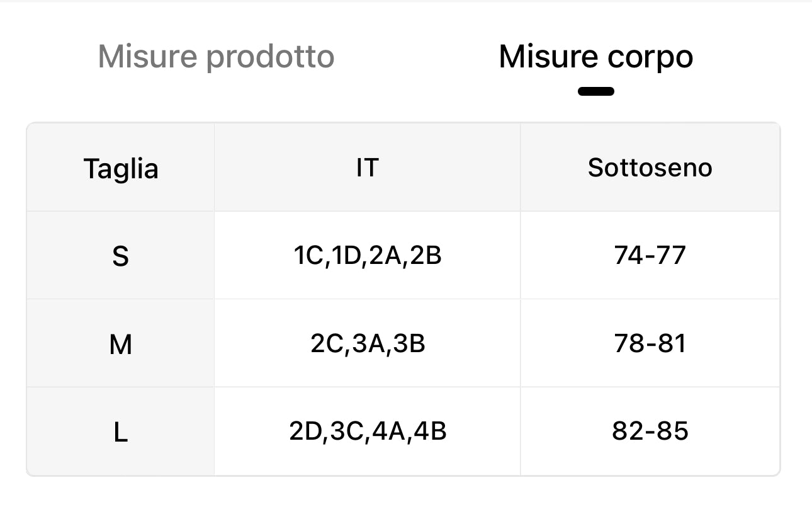Screen dimensions: 812x509
Task: Switch to the Misure prodotto tab
Action: [215, 56]
